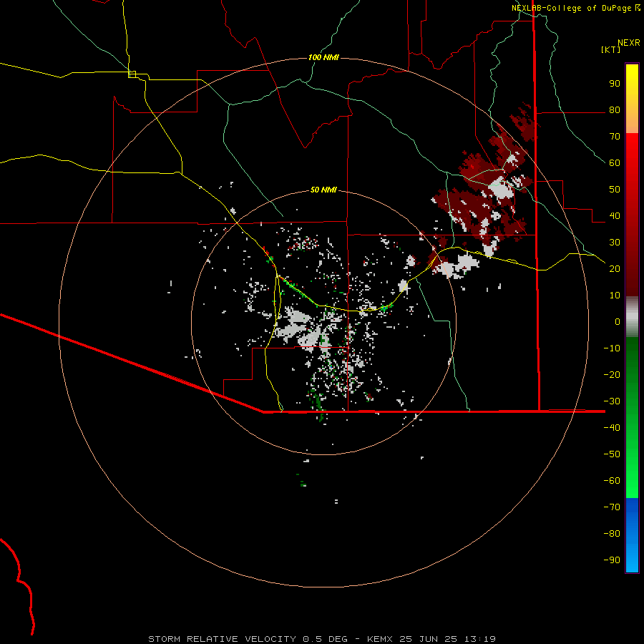The width and height of the screenshot is (644, 644).
Task: Click the 40 value on the velocity scale
Action: pos(615,215)
